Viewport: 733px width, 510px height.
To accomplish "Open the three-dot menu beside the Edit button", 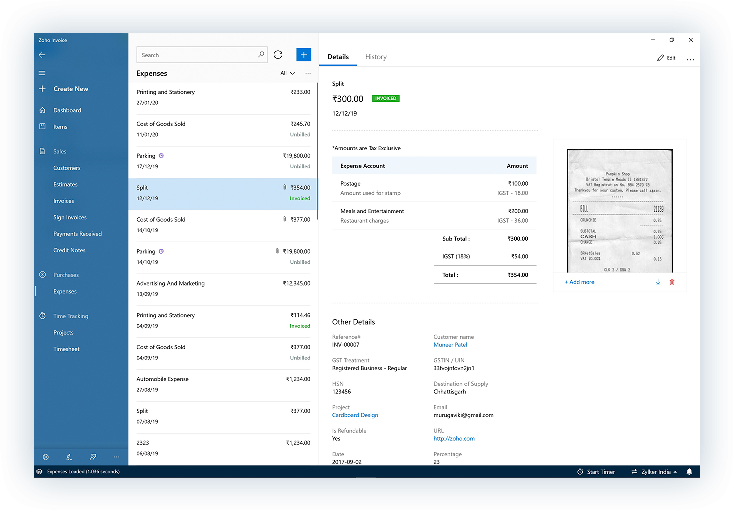I will [x=690, y=58].
